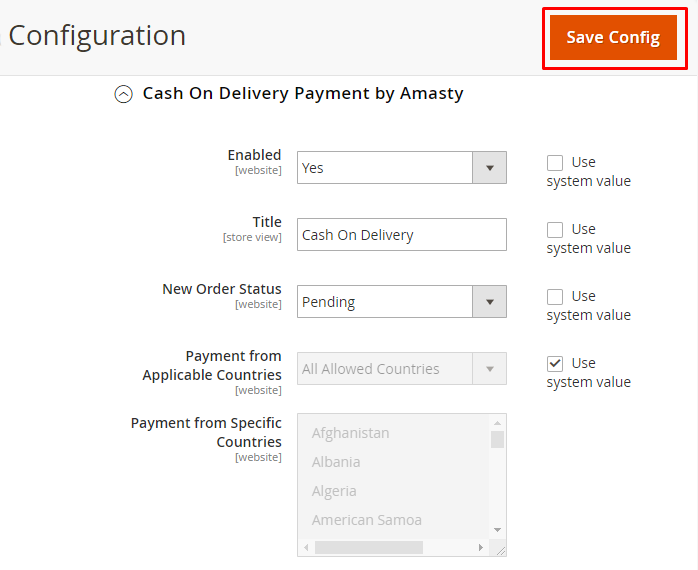This screenshot has width=698, height=570.
Task: Click the country list scroll right arrow
Action: (481, 547)
